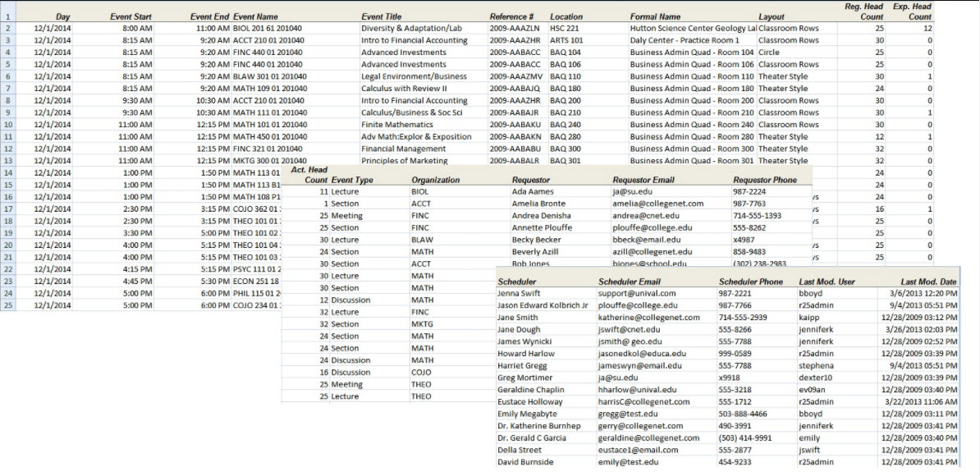Click cell Finite Mathematics
The image size is (980, 476).
[397, 124]
